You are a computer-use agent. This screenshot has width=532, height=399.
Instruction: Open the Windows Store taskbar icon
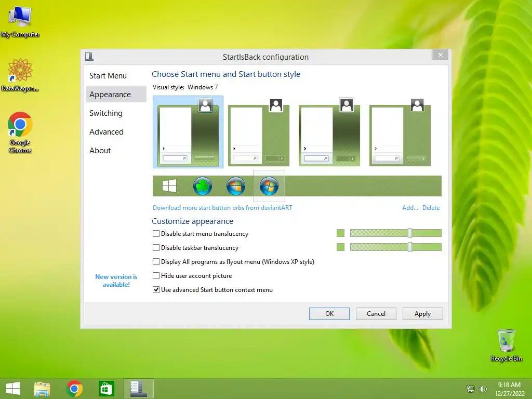106,389
